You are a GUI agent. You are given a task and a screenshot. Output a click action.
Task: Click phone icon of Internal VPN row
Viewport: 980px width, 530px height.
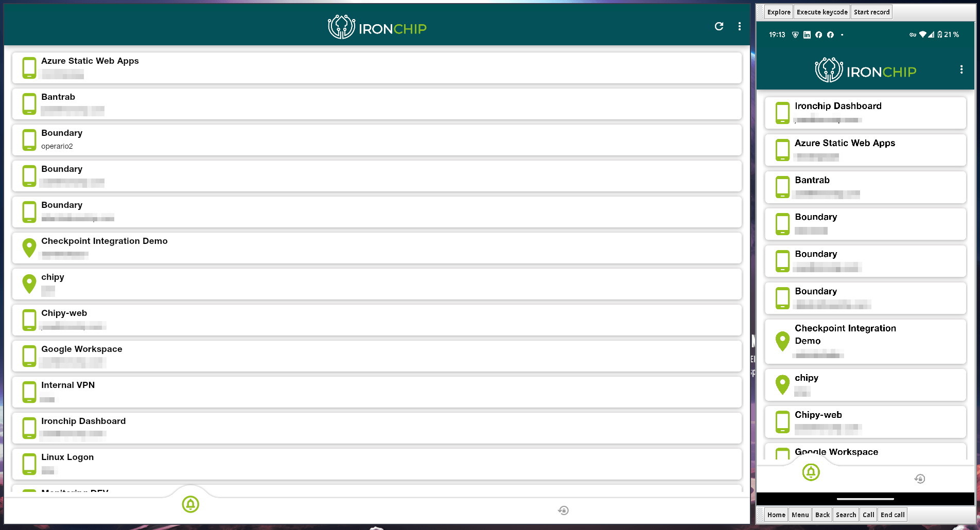[29, 392]
